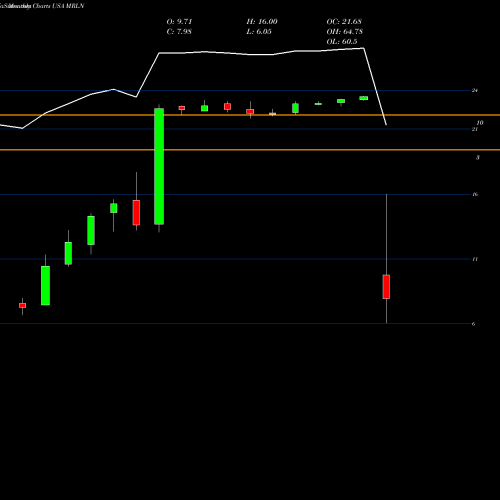Click the '24' price axis label

pyautogui.click(x=475, y=90)
